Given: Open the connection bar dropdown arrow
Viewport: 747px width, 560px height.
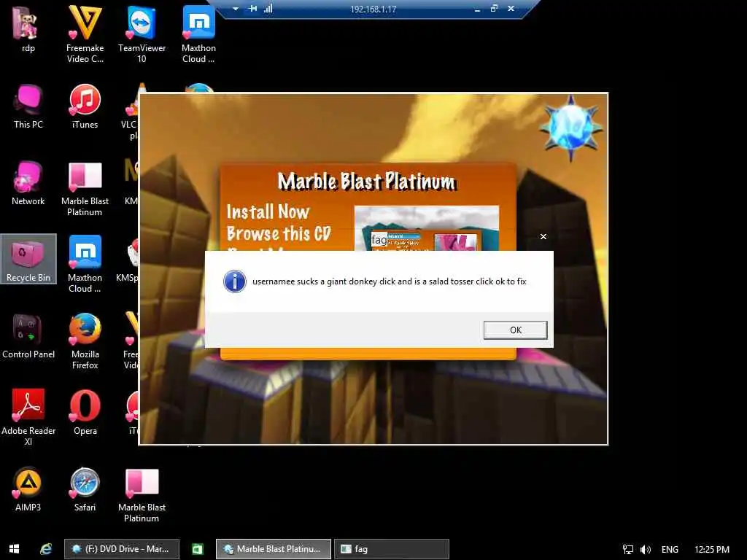Looking at the screenshot, I should [x=236, y=9].
